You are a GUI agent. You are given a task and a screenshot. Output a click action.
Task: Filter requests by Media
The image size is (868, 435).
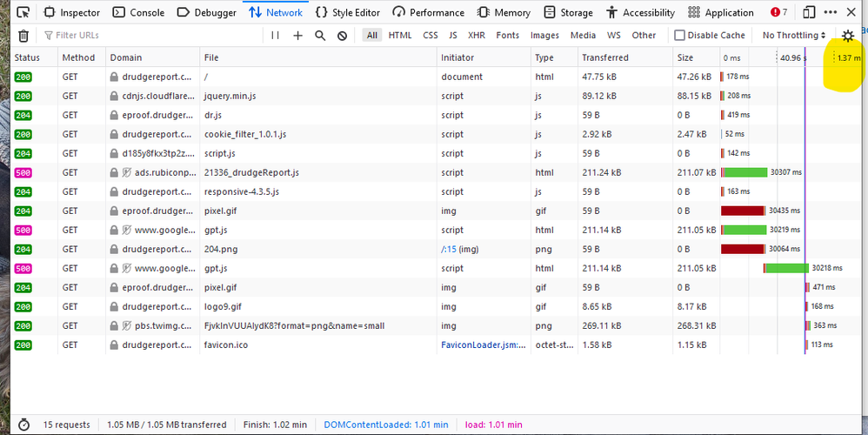click(x=583, y=36)
